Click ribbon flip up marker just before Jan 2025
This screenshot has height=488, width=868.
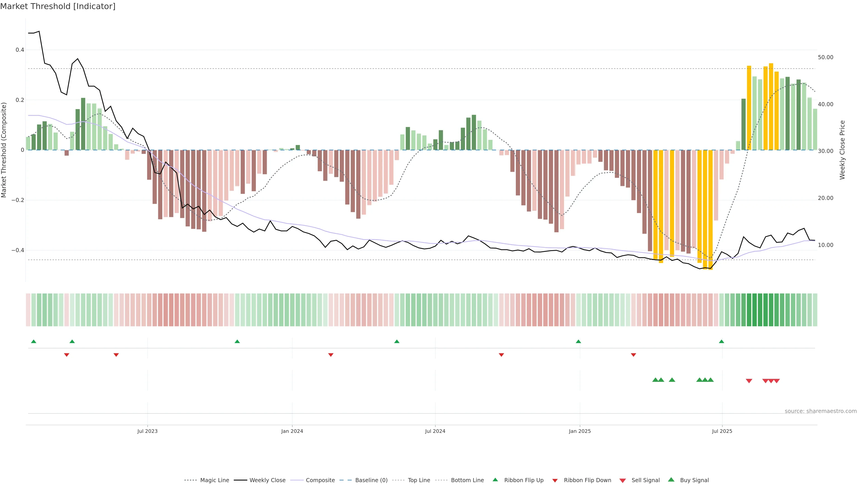coord(579,342)
